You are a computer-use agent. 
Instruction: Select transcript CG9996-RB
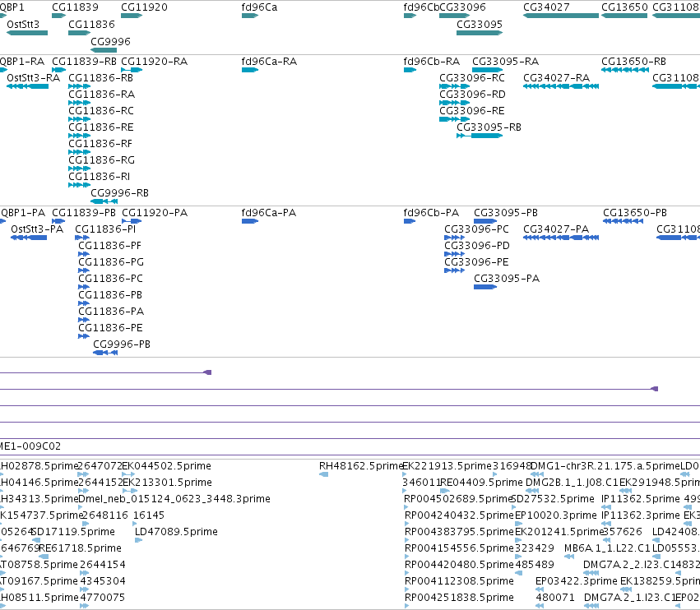tap(119, 192)
